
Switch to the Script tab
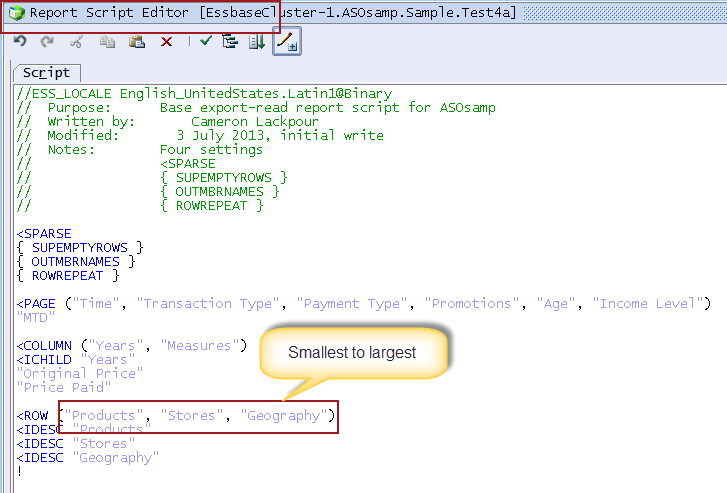(x=46, y=73)
